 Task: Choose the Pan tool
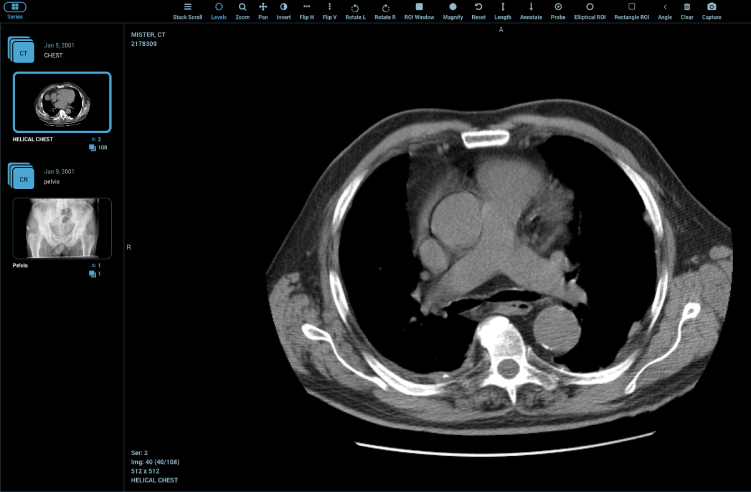coord(263,10)
